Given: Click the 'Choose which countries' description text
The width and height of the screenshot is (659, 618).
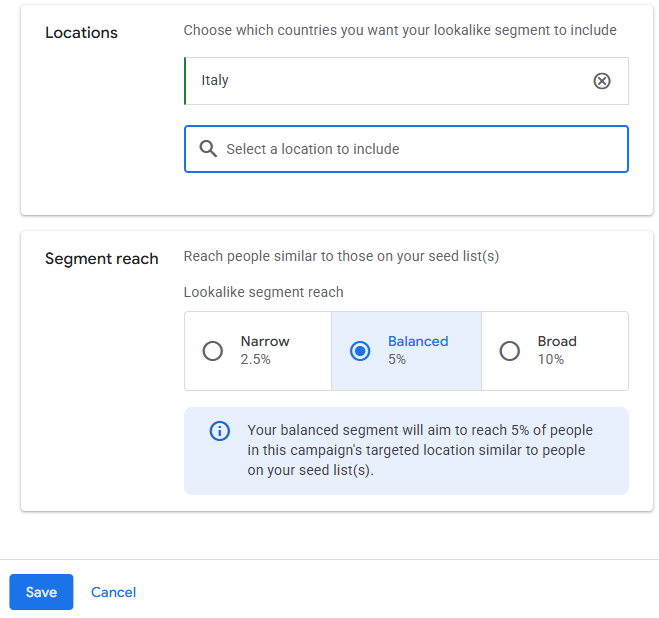Looking at the screenshot, I should pos(400,30).
